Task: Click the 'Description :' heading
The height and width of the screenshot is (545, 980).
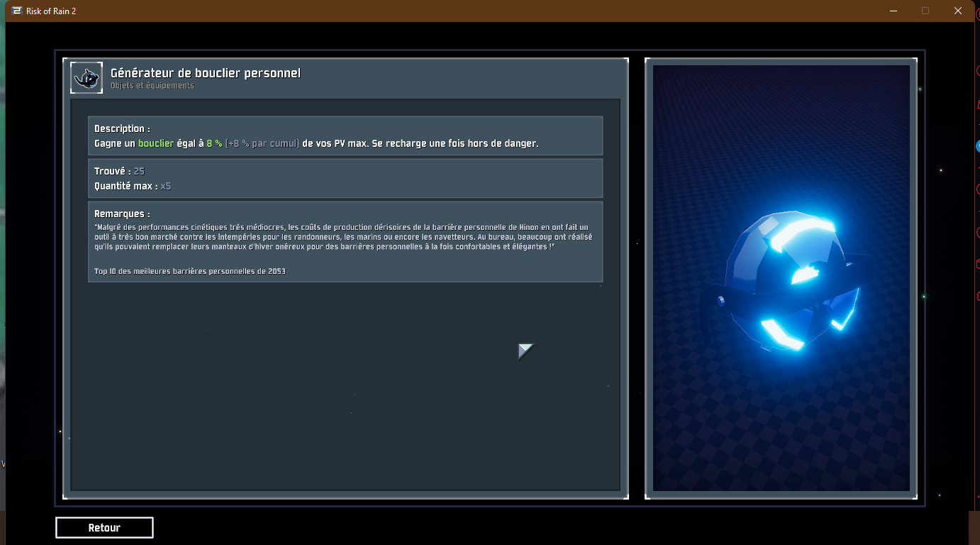Action: pos(122,129)
